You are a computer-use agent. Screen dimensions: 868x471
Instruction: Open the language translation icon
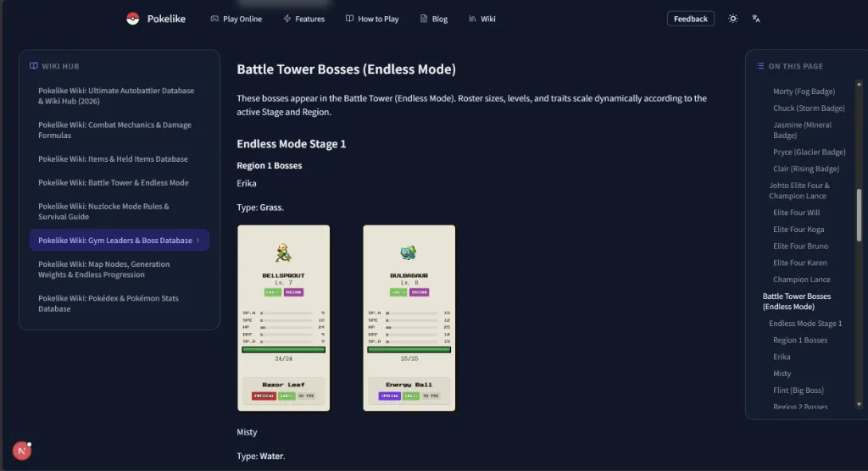755,19
